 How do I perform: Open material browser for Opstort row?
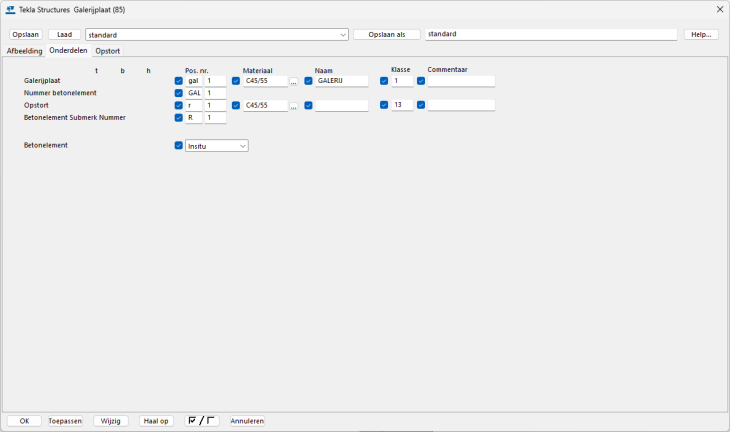[294, 105]
